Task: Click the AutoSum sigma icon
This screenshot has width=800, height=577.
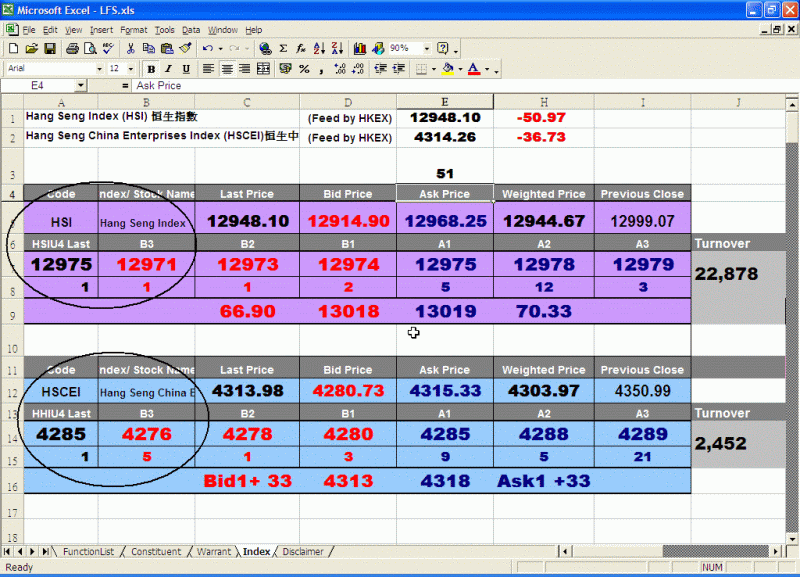Action: 283,48
